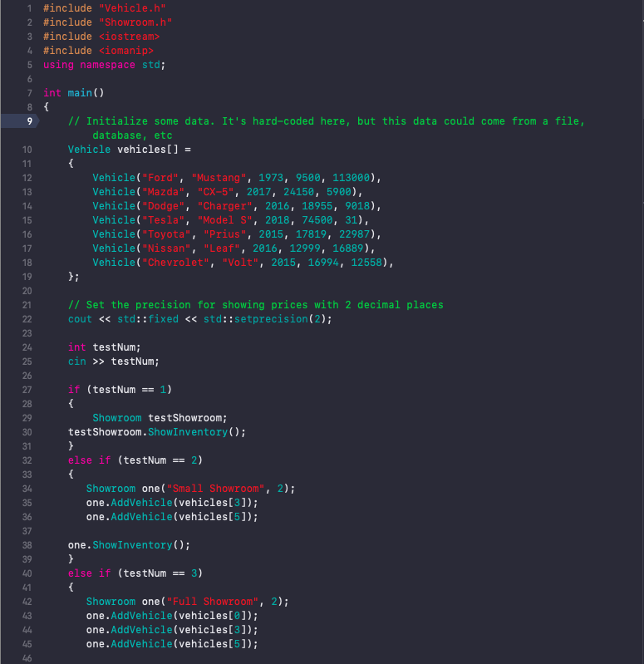Click 'testShowroom.ShowInventory();' call
This screenshot has height=664, width=644.
[x=157, y=432]
